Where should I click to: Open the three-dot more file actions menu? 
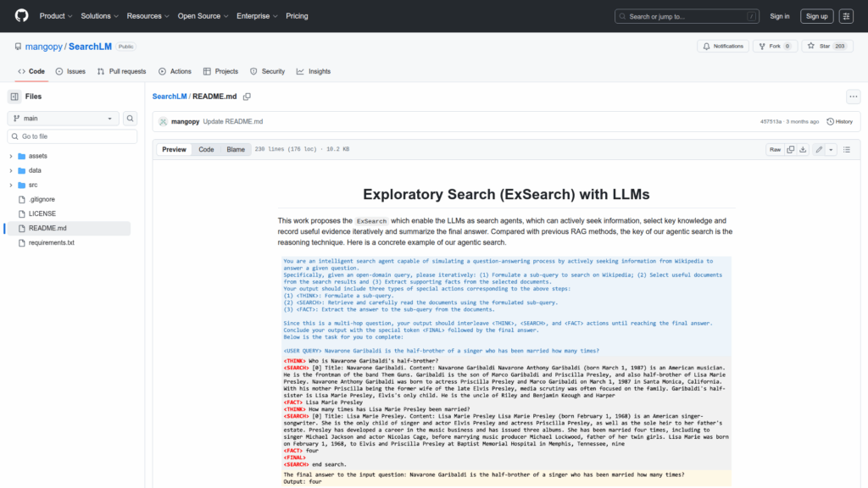(853, 97)
